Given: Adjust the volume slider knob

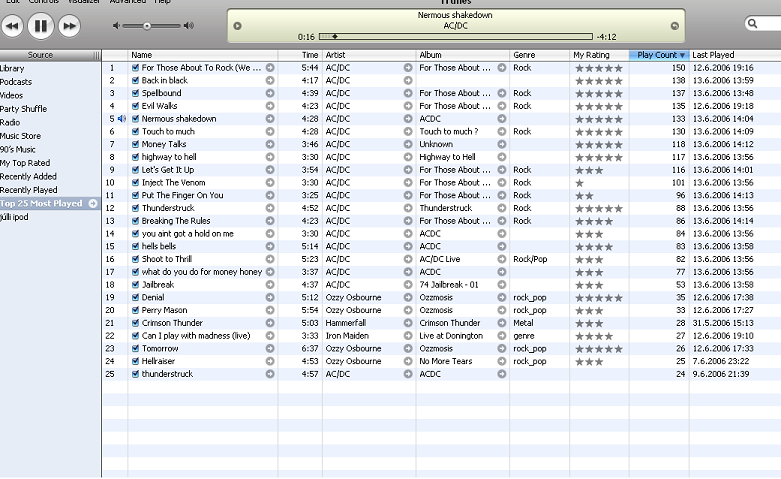Looking at the screenshot, I should pos(147,26).
